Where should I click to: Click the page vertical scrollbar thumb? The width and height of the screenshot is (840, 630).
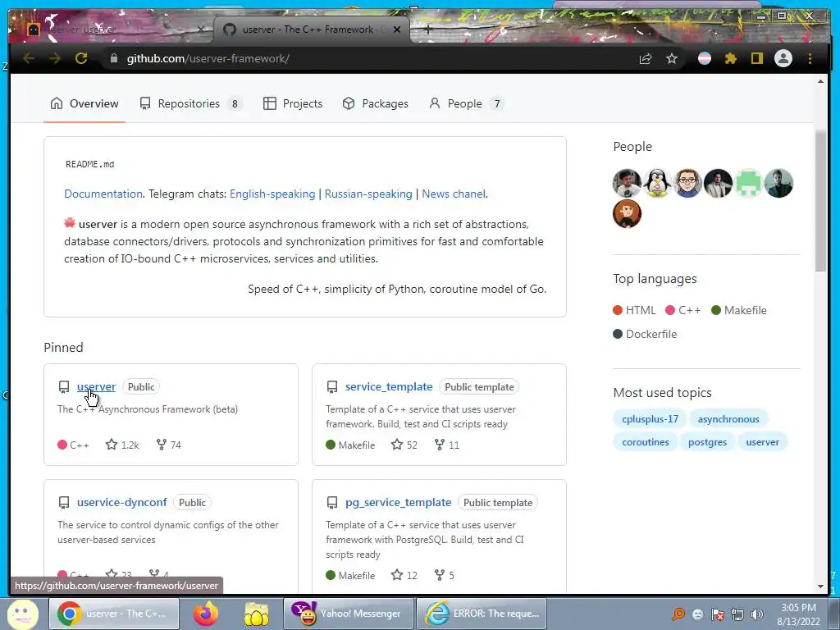[820, 201]
